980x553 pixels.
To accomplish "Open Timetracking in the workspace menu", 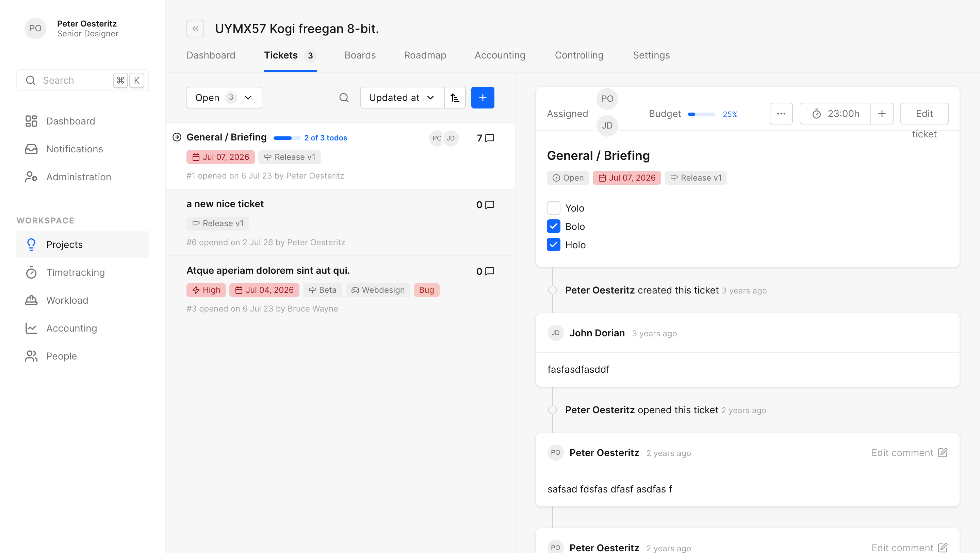I will [83, 272].
